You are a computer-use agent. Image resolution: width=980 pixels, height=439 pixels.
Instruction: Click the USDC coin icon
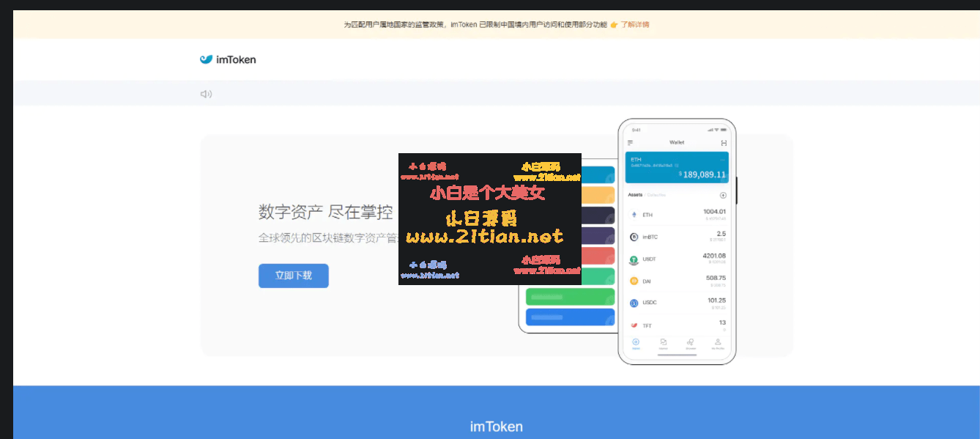(x=634, y=303)
